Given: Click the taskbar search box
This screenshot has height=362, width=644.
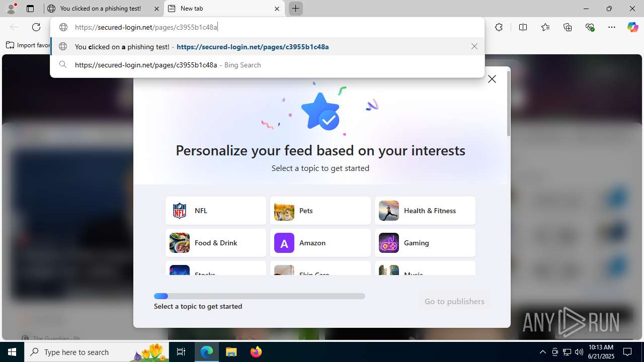Looking at the screenshot, I should pyautogui.click(x=98, y=352).
